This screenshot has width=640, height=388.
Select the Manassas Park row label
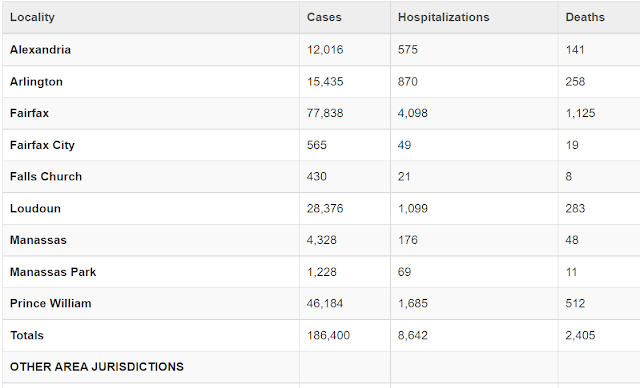pos(53,272)
